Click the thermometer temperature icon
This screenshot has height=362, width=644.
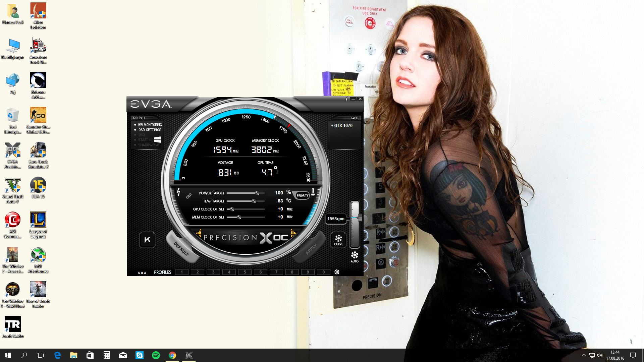[x=313, y=192]
